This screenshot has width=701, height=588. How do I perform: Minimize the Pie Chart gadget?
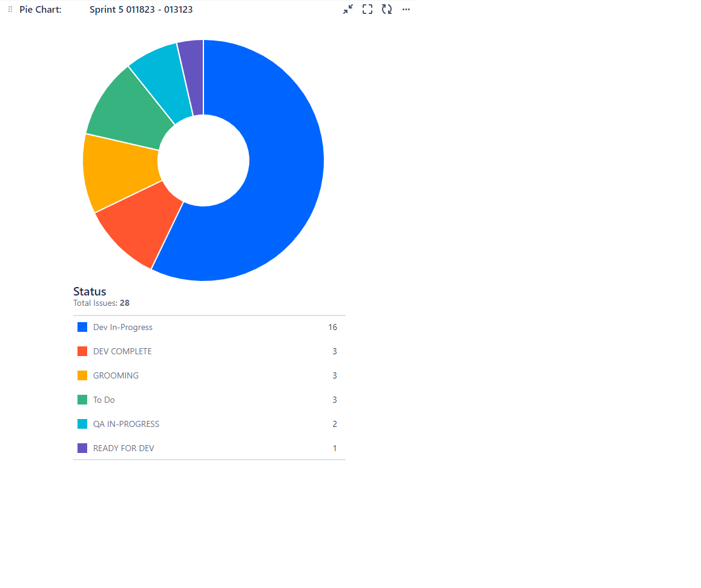[x=348, y=10]
